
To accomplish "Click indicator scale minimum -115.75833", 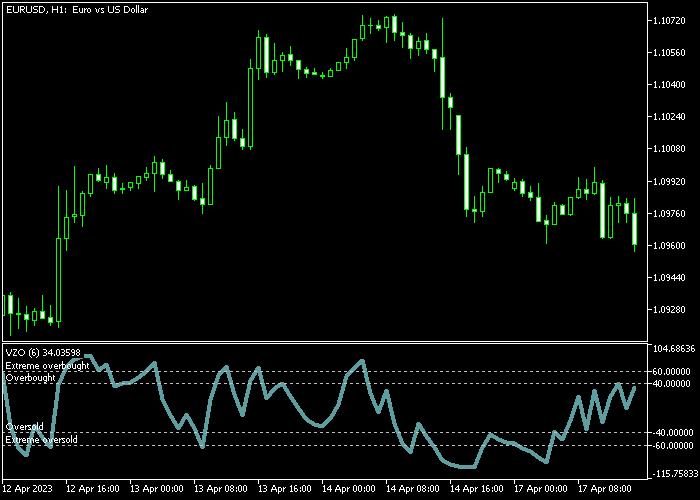I will pyautogui.click(x=674, y=474).
